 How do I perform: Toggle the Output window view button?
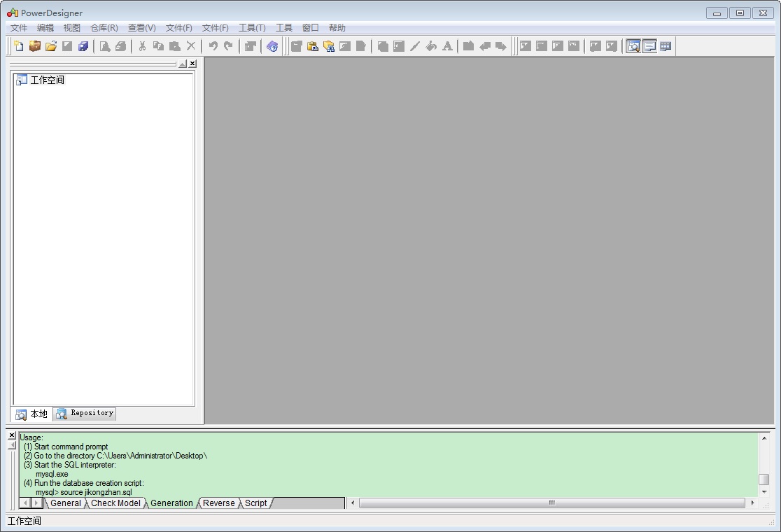tap(649, 46)
